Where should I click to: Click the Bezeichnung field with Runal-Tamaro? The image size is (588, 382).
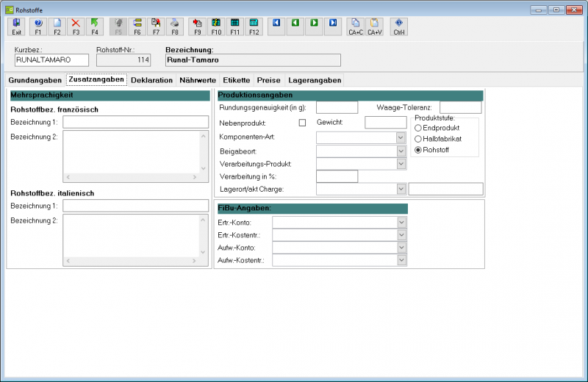253,60
